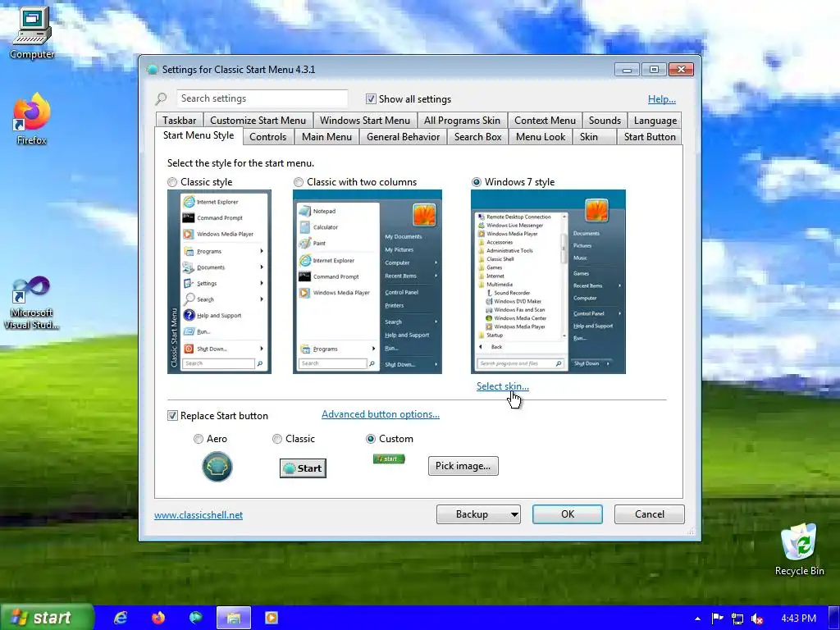Screen dimensions: 840x630
Task: Click the Windows 7 style preview thumbnail
Action: (548, 282)
